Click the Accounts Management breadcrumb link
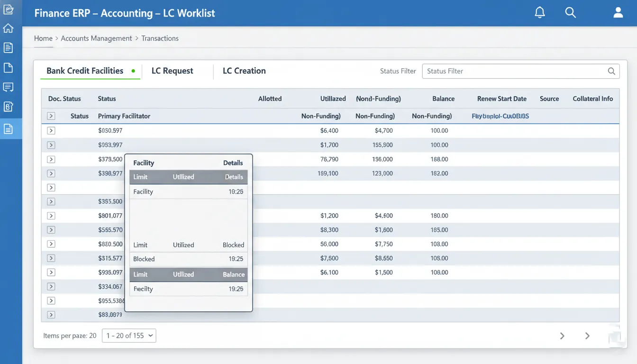This screenshot has height=364, width=637. coord(96,38)
